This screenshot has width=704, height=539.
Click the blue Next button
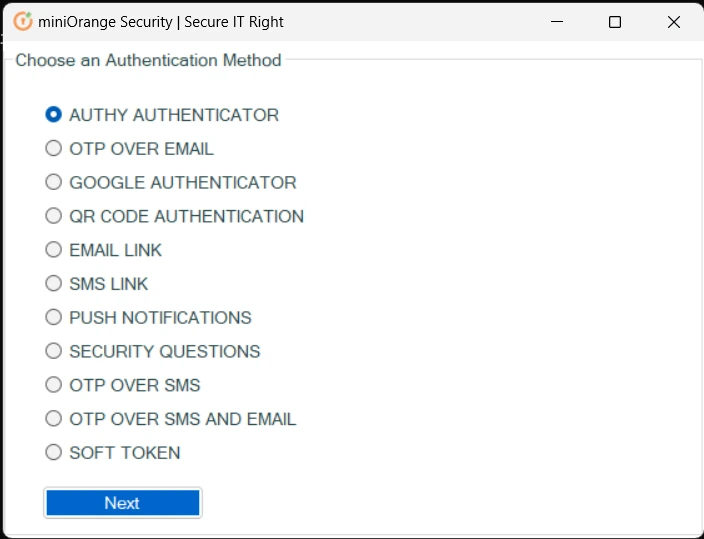(123, 503)
